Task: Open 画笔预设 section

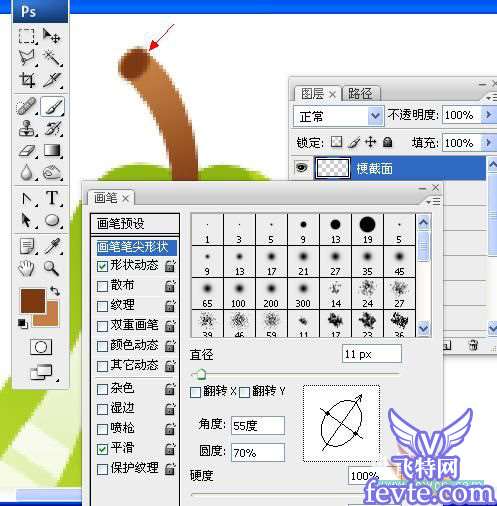Action: (135, 223)
